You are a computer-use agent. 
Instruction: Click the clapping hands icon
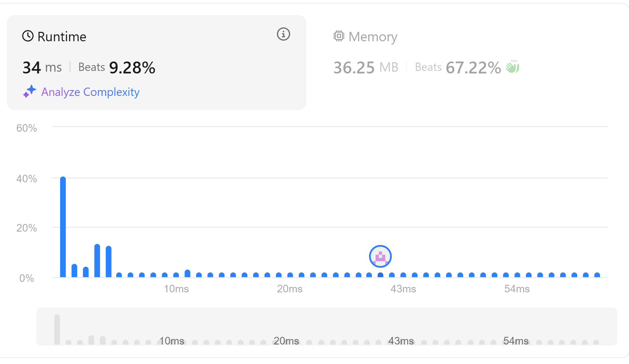513,67
